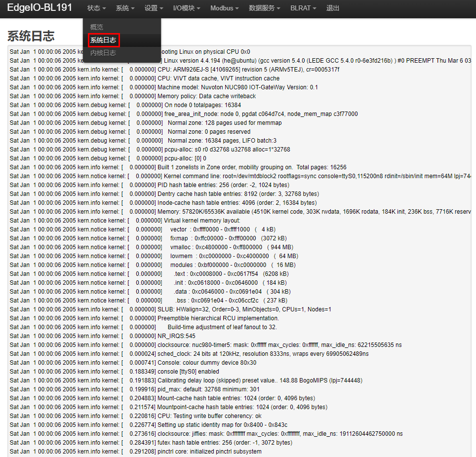Click the 'Setting up static identity map' line

[x=149, y=425]
